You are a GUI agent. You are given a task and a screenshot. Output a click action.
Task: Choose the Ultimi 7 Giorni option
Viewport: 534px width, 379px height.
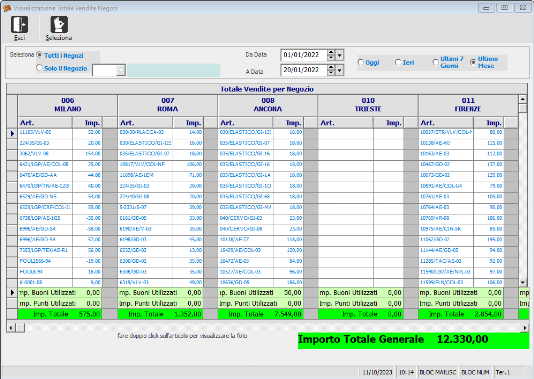436,62
